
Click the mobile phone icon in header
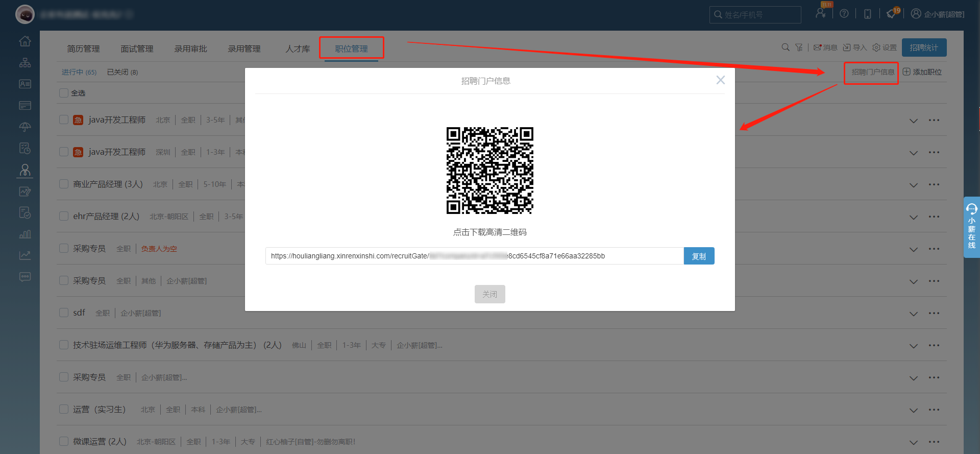pos(867,14)
